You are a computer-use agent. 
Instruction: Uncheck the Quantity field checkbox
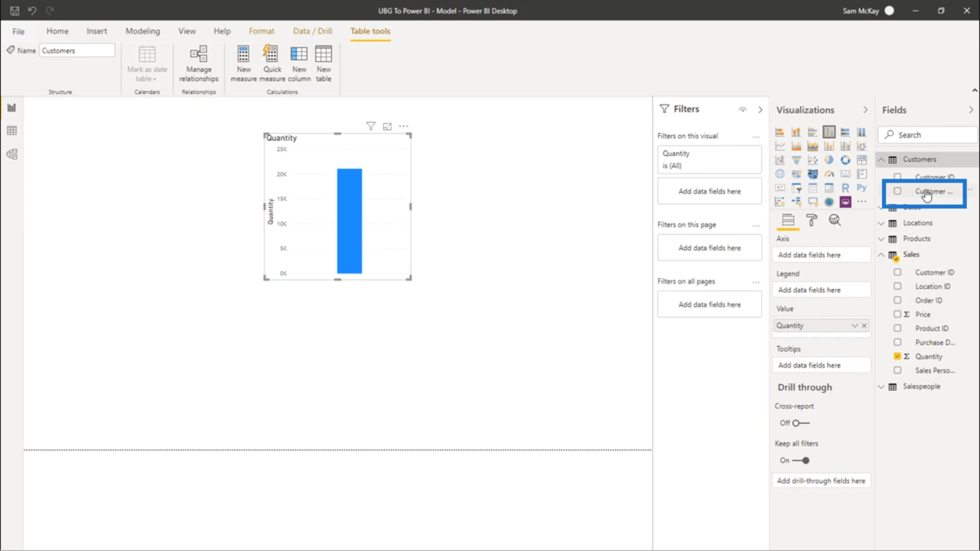tap(897, 356)
